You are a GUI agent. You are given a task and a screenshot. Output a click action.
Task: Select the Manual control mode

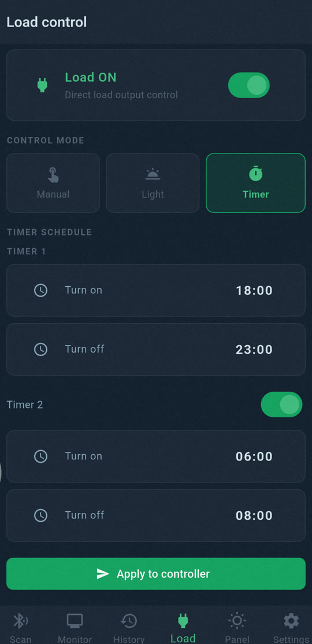point(53,183)
